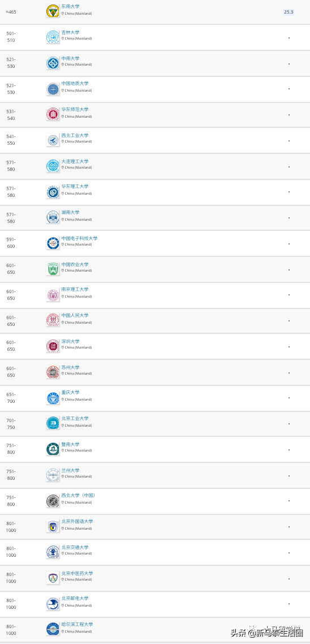Click the 吉林大学 logo icon
The width and height of the screenshot is (310, 644).
pos(53,37)
